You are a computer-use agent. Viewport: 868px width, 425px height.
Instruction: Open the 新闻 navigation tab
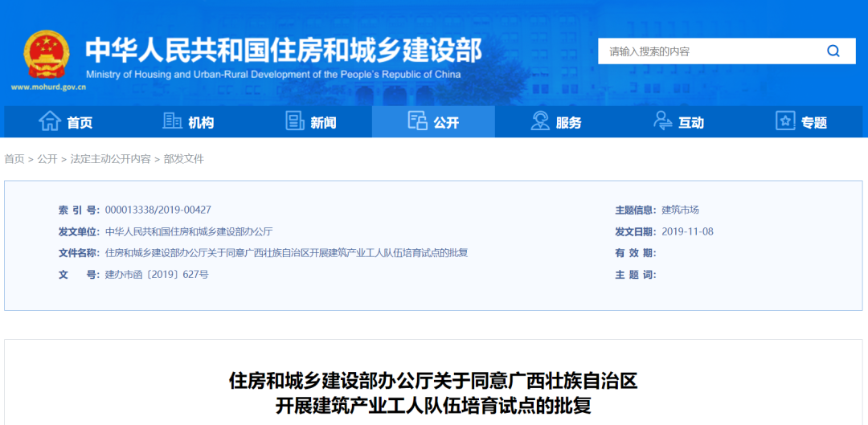click(x=310, y=122)
